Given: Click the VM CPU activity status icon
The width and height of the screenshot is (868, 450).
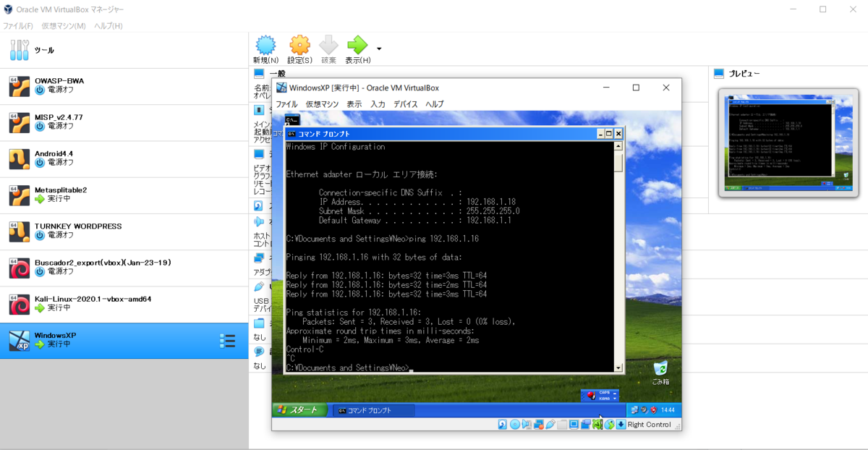Looking at the screenshot, I should pyautogui.click(x=597, y=424).
